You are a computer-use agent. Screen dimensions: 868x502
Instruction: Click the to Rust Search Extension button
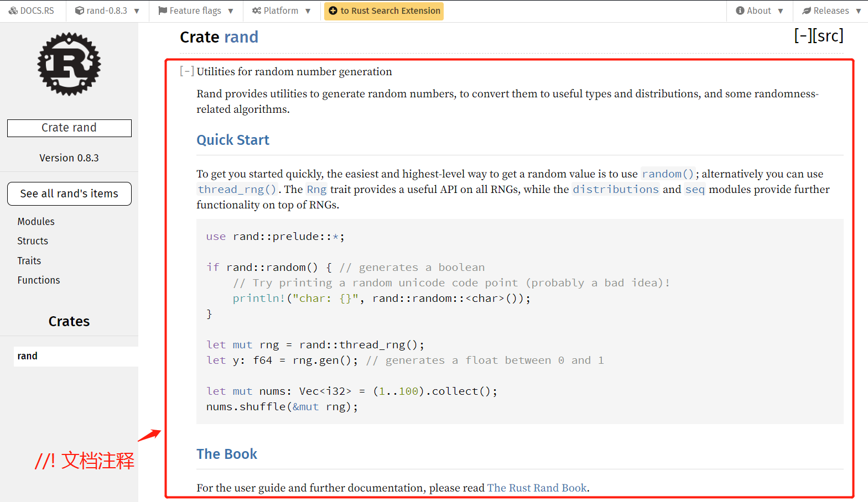click(x=384, y=11)
